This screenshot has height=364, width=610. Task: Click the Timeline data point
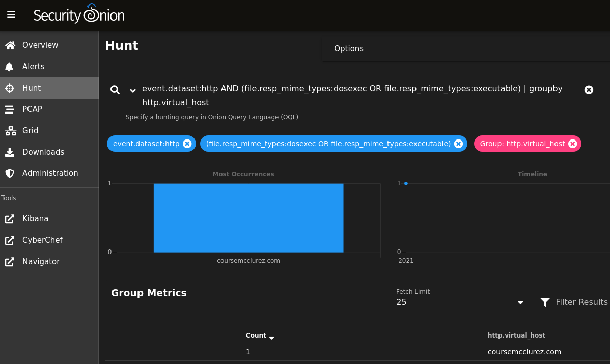tap(406, 183)
